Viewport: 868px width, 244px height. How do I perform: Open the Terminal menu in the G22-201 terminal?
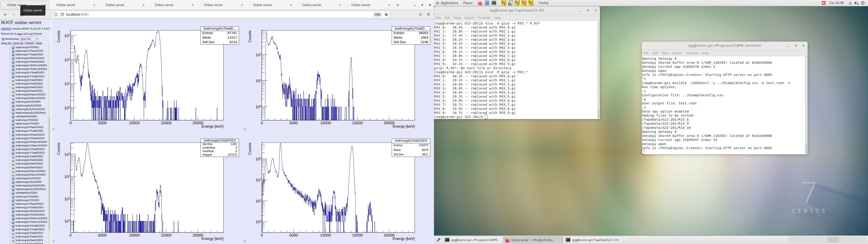[x=484, y=18]
